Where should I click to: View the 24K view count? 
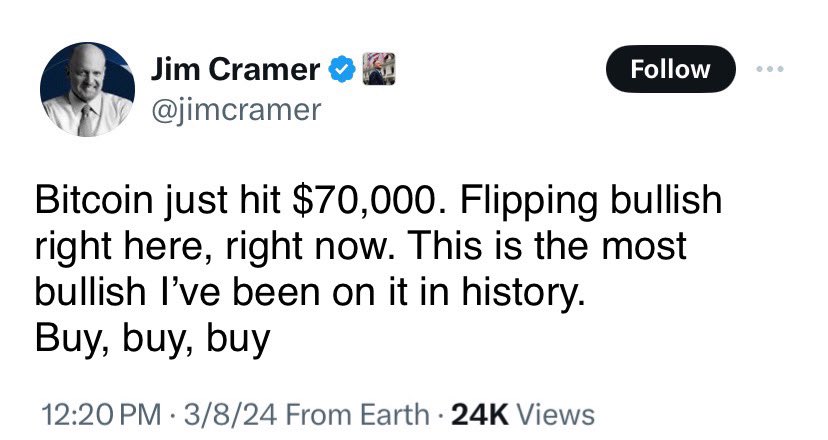point(483,414)
